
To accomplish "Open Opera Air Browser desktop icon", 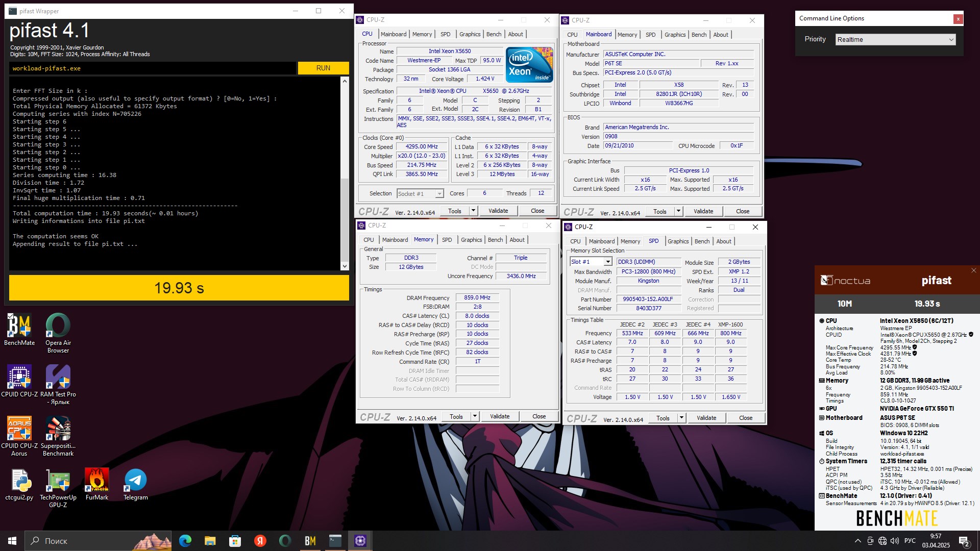I will [58, 333].
